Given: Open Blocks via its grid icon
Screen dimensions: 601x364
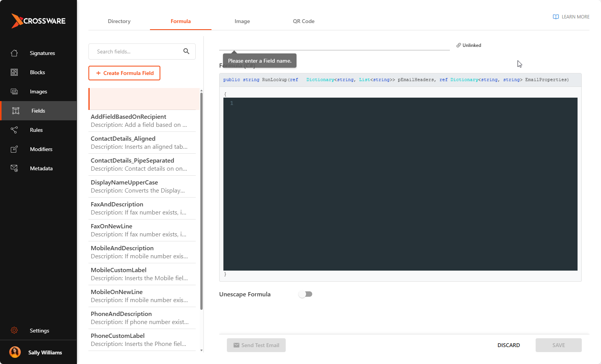Looking at the screenshot, I should coord(14,72).
